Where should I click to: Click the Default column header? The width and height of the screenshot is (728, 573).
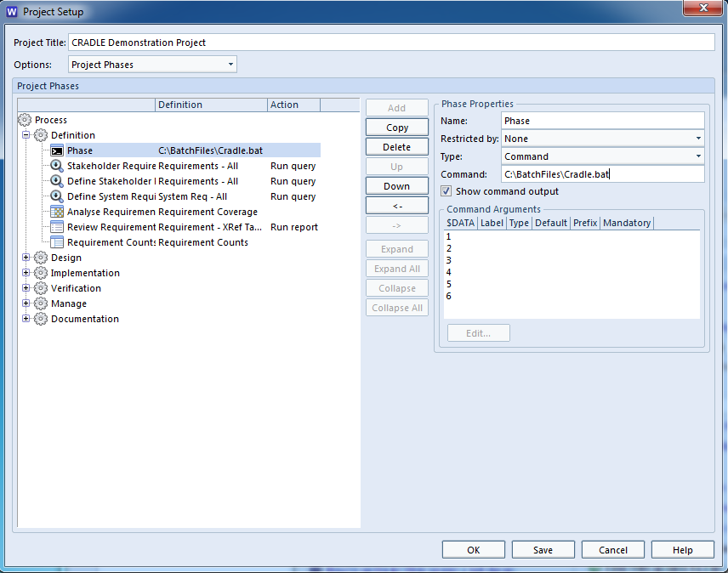[551, 224]
